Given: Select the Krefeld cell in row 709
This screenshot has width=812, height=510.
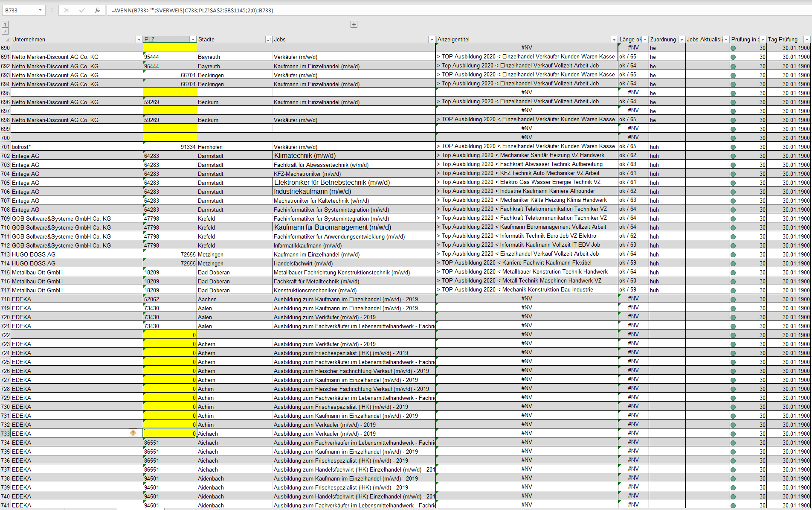Looking at the screenshot, I should (x=235, y=219).
